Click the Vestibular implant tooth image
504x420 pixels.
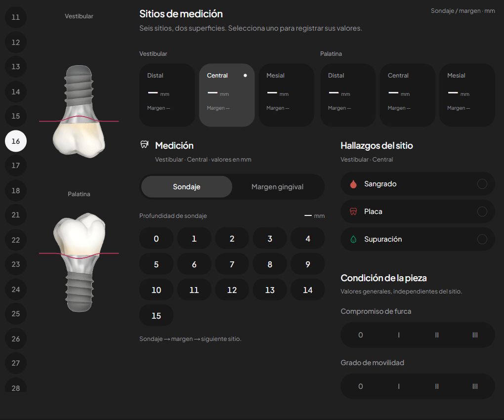79,112
